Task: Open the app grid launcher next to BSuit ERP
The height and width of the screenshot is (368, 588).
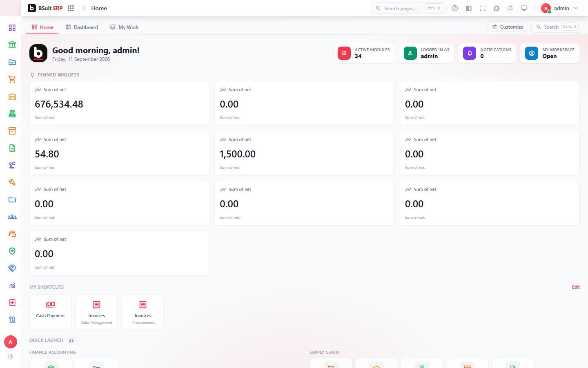Action: [x=71, y=8]
